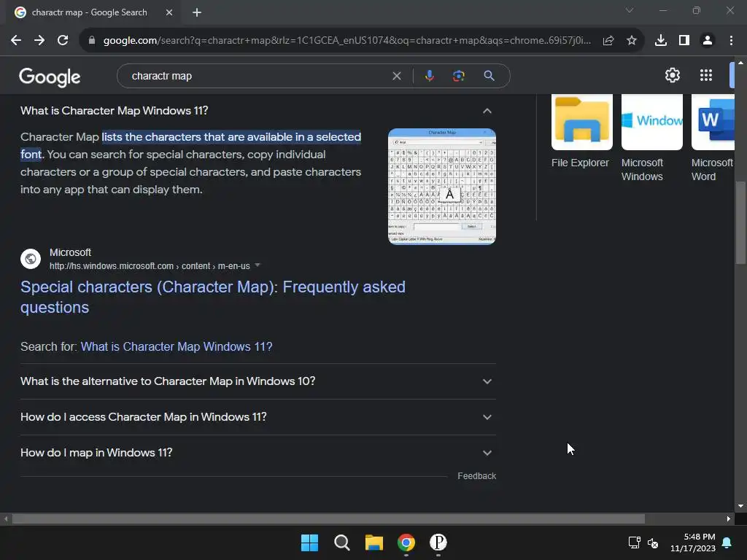Switch to Chrome in the taskbar

tap(406, 542)
